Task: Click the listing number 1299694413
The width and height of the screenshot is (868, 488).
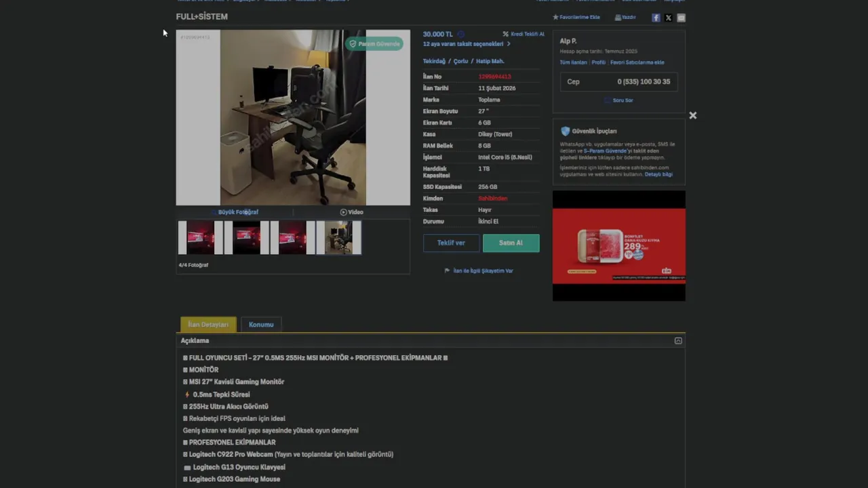Action: (x=494, y=77)
